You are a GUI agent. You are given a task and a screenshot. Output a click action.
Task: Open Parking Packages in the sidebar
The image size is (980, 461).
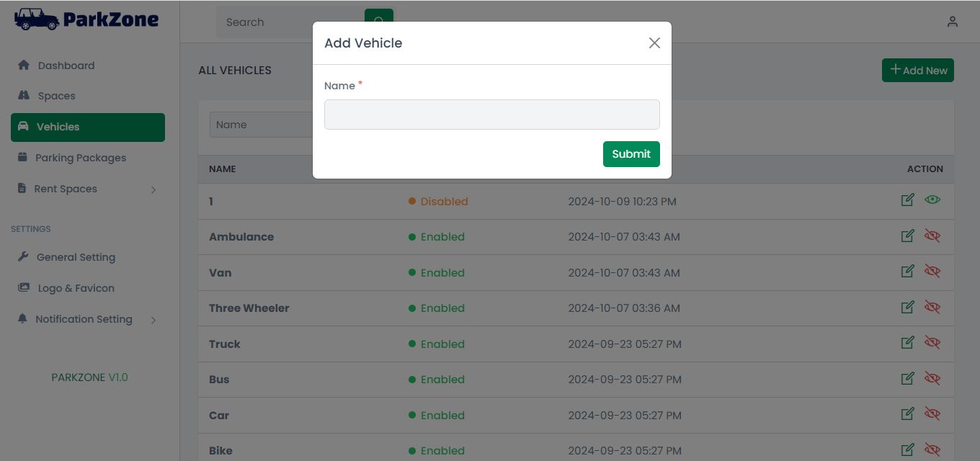80,158
